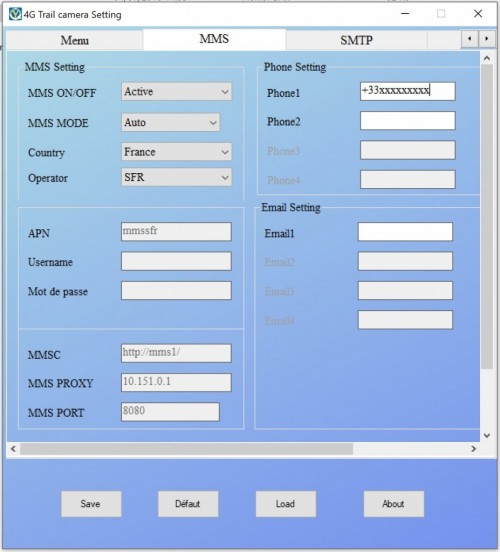The image size is (500, 552).
Task: Click the Défaut button
Action: (x=188, y=504)
